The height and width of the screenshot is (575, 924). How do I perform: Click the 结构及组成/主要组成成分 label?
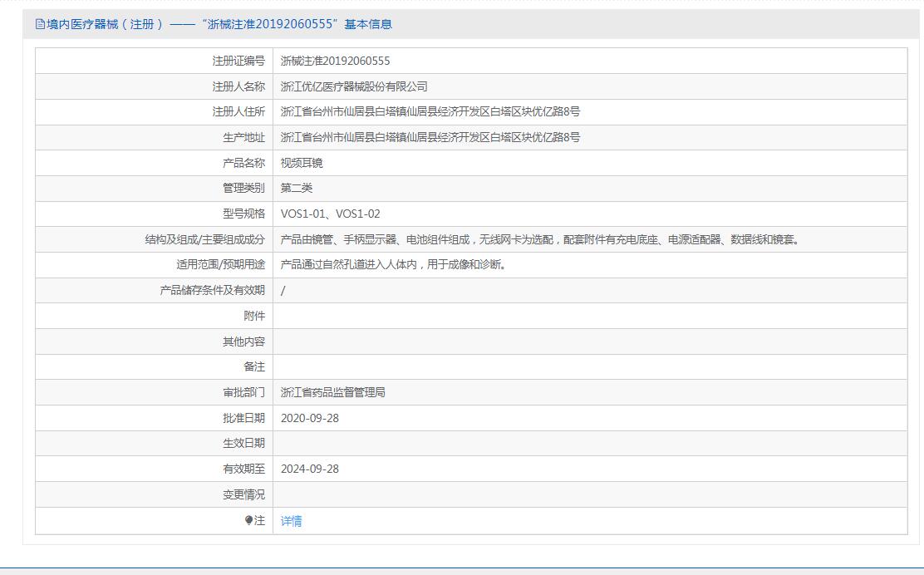coord(205,240)
